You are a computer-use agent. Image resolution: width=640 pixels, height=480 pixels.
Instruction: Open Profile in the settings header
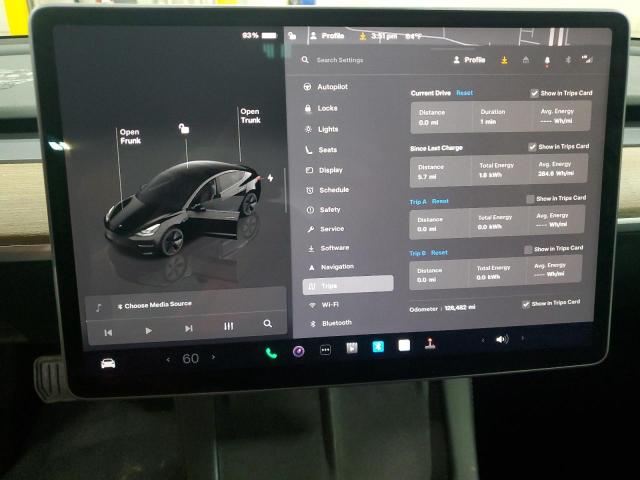click(x=469, y=60)
